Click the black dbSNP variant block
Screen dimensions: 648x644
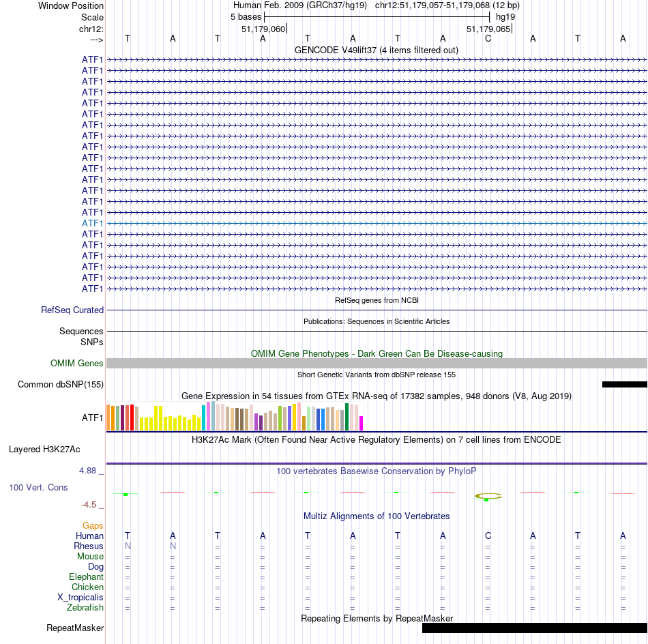[624, 384]
